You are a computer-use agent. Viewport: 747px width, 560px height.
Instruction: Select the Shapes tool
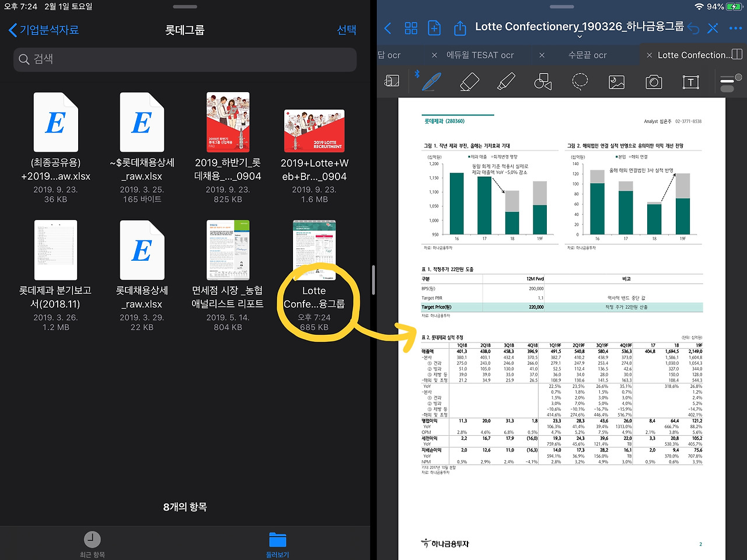pyautogui.click(x=543, y=82)
